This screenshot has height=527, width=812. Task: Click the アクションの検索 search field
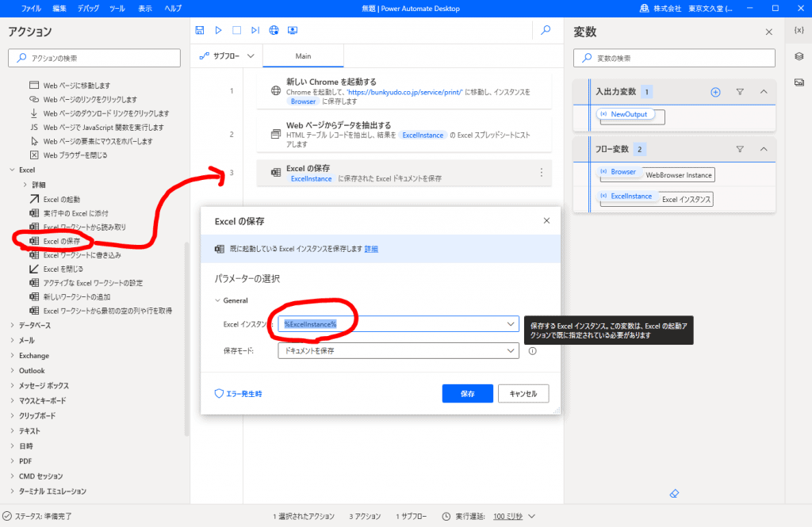point(95,58)
